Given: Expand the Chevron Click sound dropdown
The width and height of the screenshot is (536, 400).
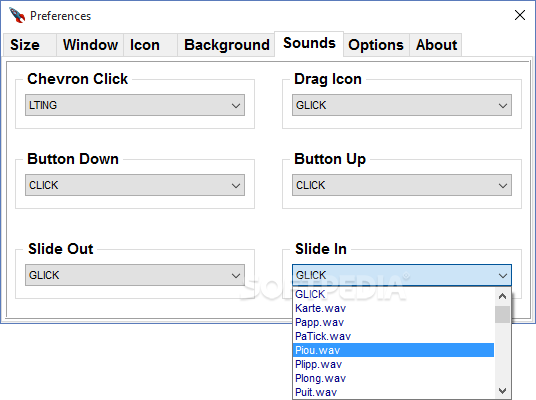Looking at the screenshot, I should pos(135,105).
